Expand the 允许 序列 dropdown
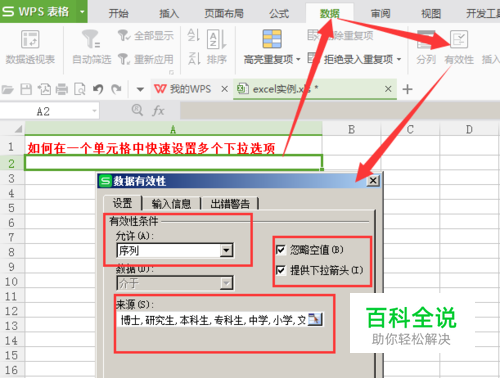Image resolution: width=500 pixels, height=378 pixels. coord(226,250)
